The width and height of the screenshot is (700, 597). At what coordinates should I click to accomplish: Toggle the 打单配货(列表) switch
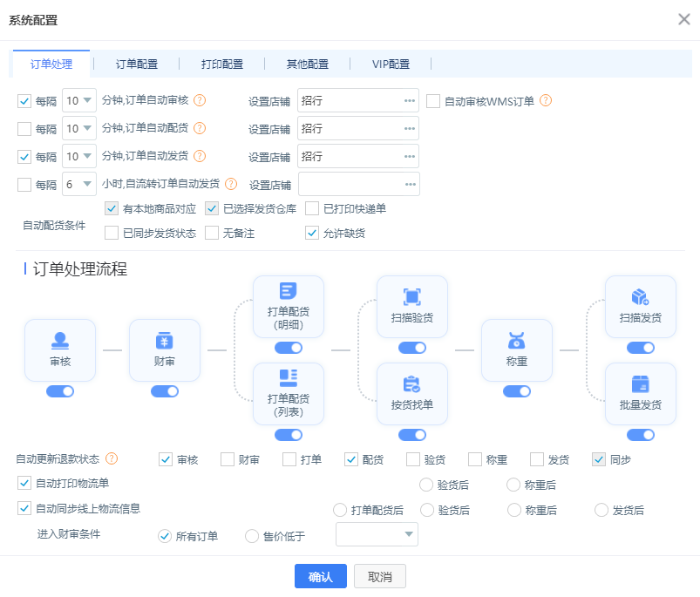pyautogui.click(x=288, y=435)
